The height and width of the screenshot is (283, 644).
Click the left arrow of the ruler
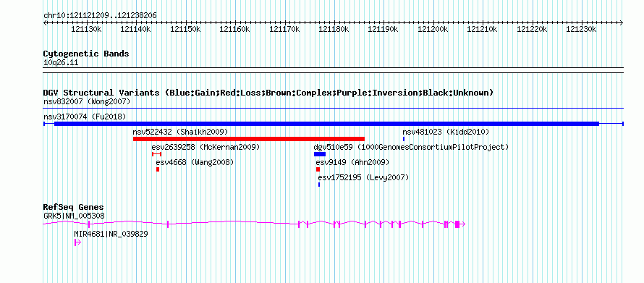45,22
